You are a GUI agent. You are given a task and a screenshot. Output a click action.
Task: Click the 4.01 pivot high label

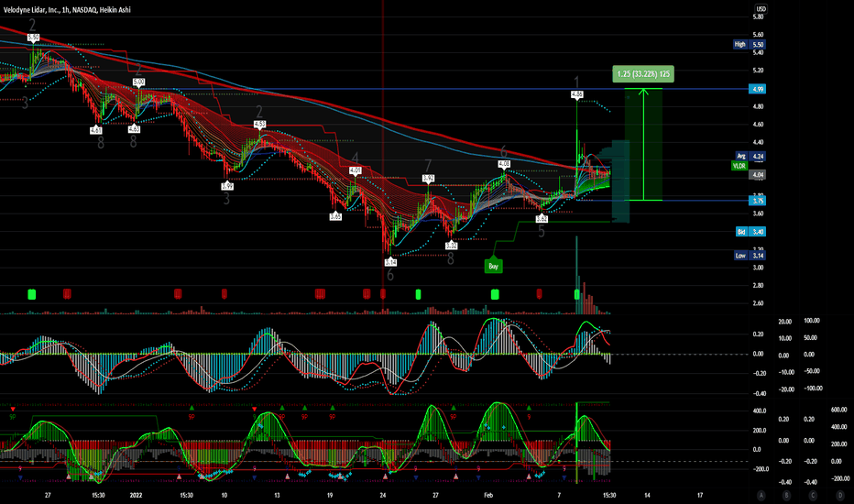(x=356, y=170)
